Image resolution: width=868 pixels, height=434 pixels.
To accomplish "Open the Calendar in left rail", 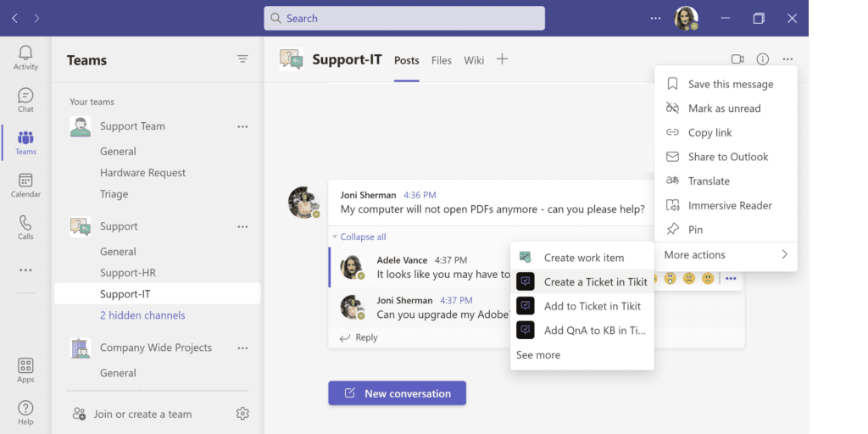I will pyautogui.click(x=25, y=186).
